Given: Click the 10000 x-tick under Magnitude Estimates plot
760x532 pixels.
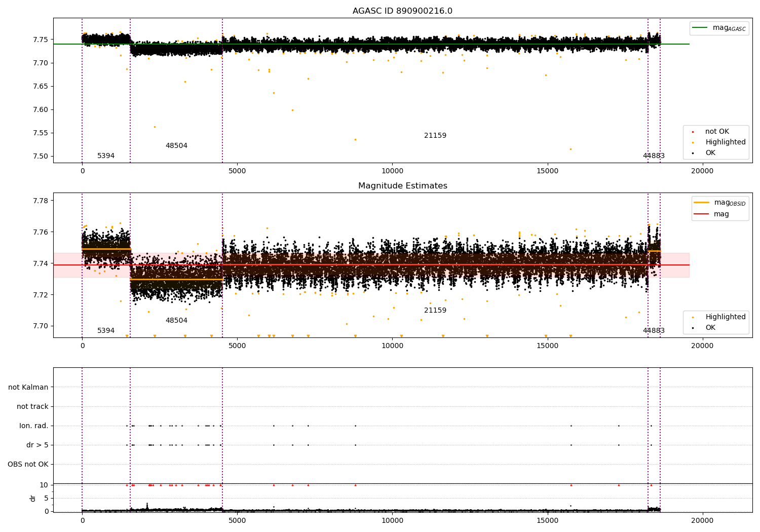Looking at the screenshot, I should (392, 346).
